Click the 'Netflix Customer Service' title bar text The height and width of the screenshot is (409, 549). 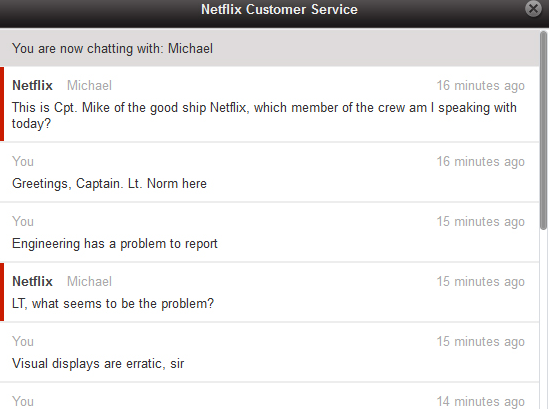(x=279, y=9)
